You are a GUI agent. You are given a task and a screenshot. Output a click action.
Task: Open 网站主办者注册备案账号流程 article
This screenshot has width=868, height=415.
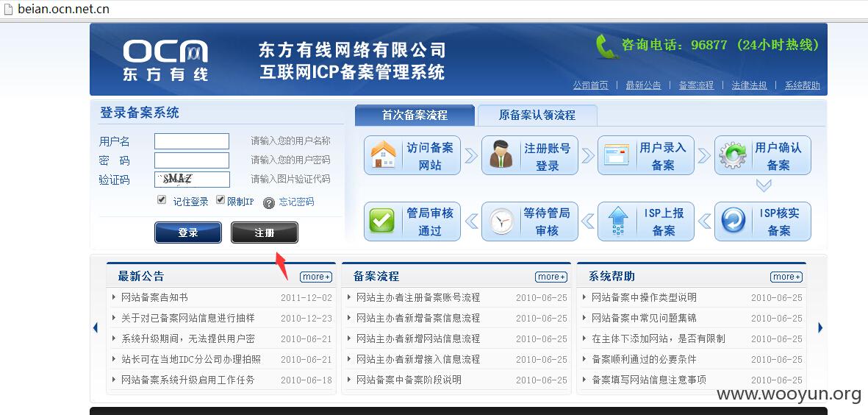[x=418, y=297]
